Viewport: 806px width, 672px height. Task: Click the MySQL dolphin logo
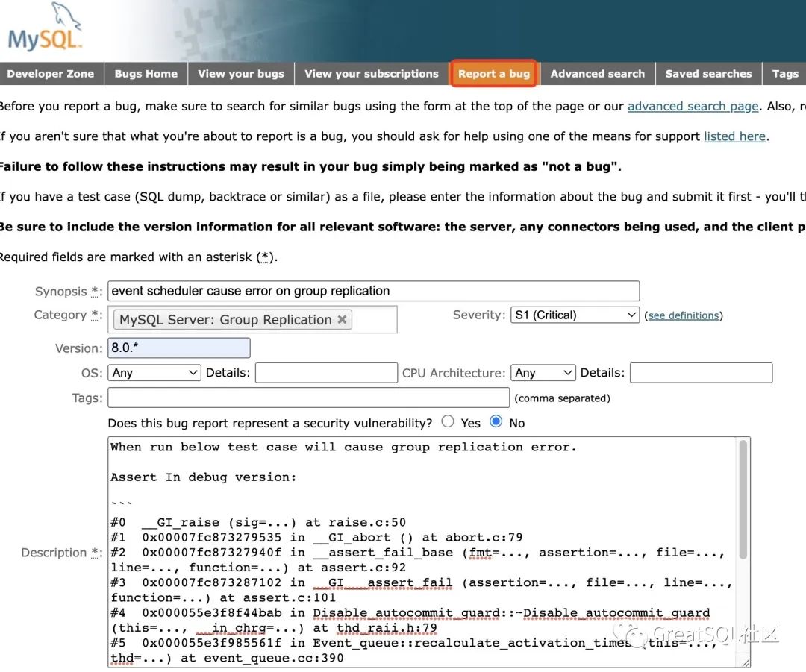click(46, 27)
